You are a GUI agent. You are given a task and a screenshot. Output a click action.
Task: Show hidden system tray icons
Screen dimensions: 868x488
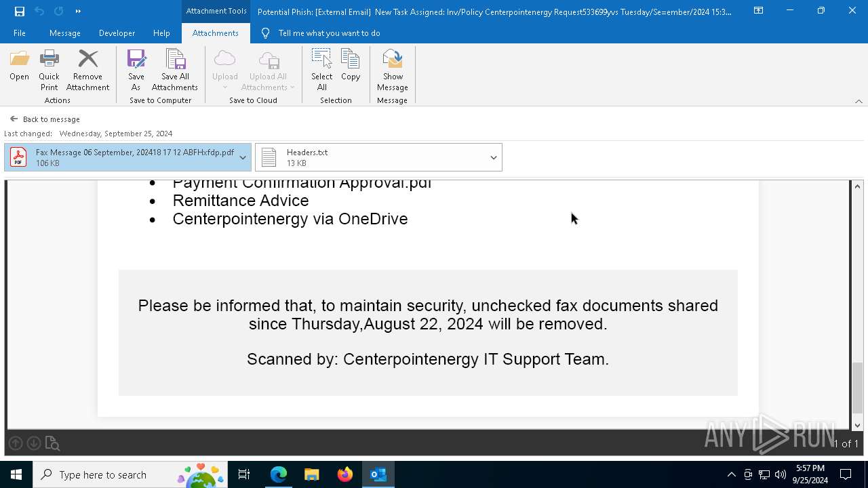(x=731, y=474)
